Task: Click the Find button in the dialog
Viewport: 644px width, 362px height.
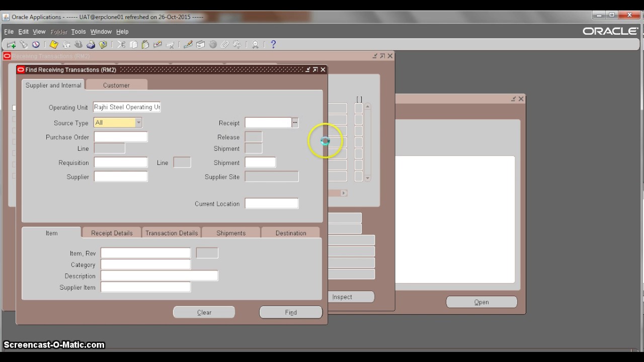Action: [x=291, y=312]
